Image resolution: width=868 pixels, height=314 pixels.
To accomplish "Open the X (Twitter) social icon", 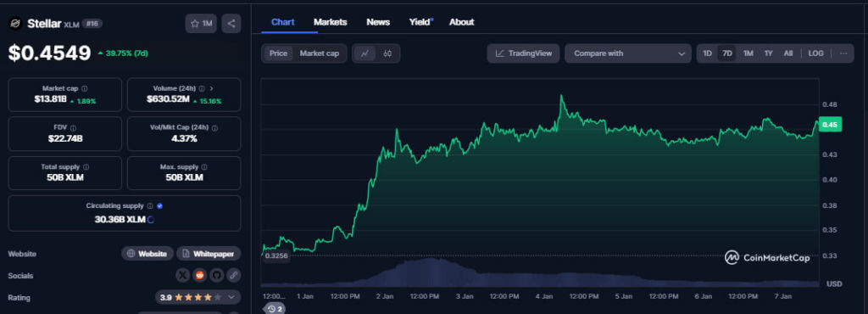I will [183, 275].
